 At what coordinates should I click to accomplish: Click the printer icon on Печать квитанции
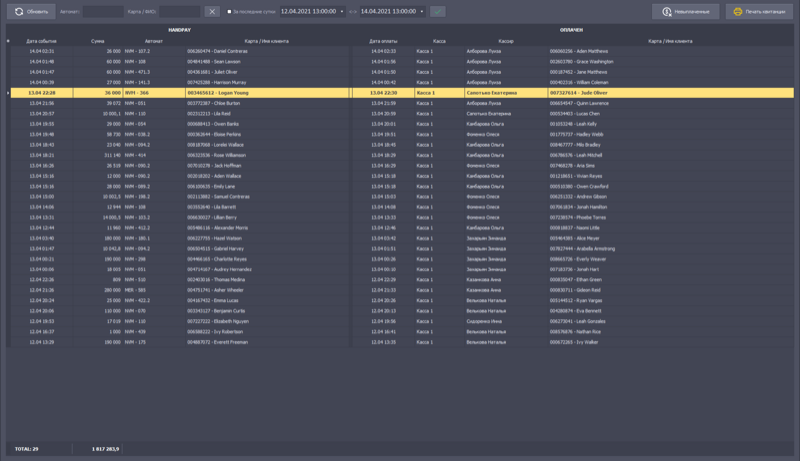point(737,11)
